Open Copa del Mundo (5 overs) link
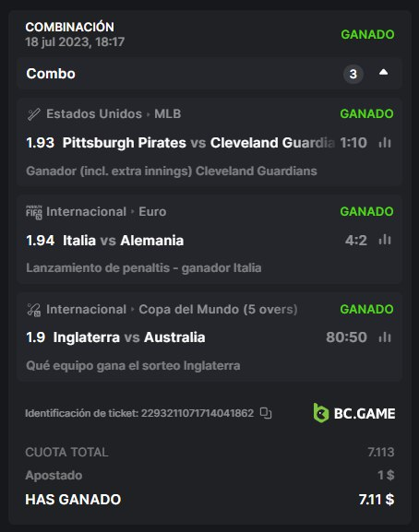 [x=218, y=309]
